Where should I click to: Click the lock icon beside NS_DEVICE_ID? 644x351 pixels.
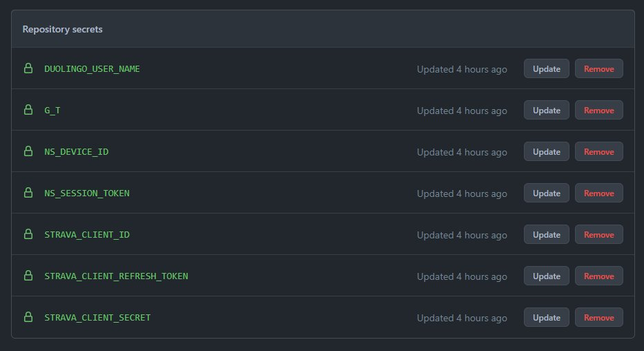(28, 151)
